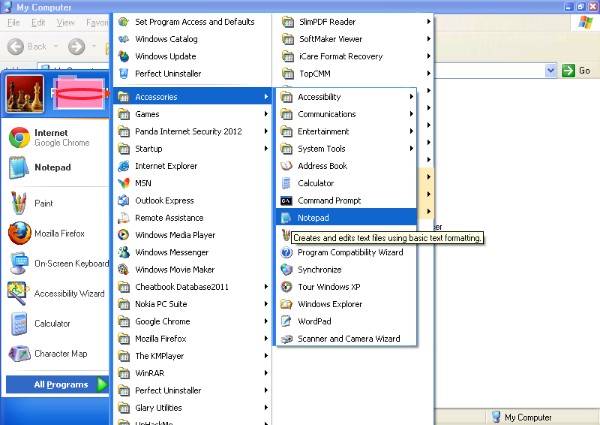Click the All Programs button
The width and height of the screenshot is (600, 425).
coord(58,384)
